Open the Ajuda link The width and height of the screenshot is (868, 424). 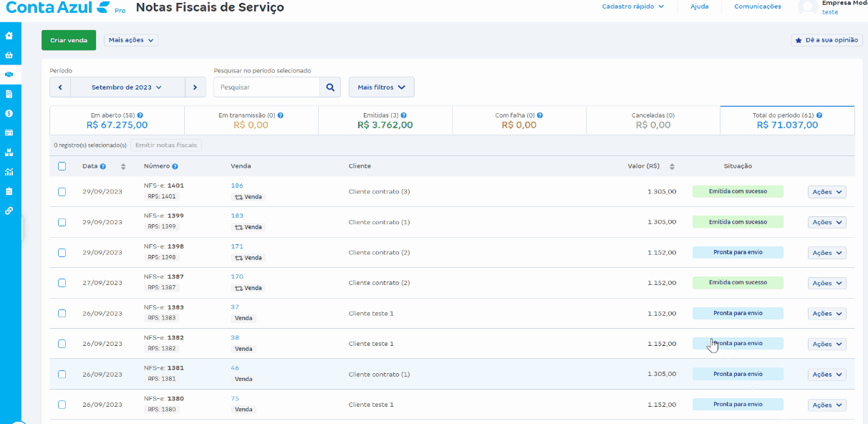click(699, 6)
